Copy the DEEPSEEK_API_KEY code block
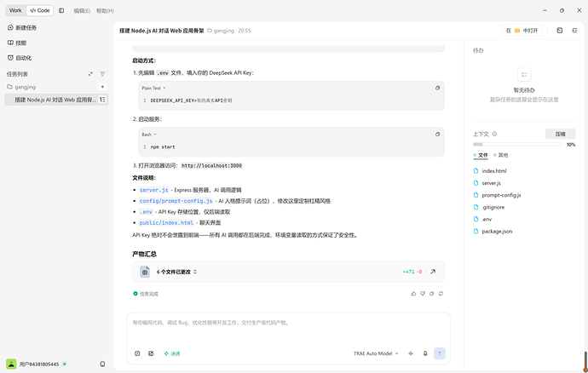Viewport: 588px width, 373px height. click(x=437, y=88)
